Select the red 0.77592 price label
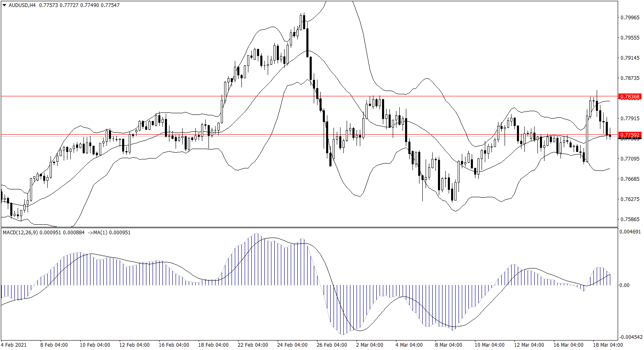Image resolution: width=644 pixels, height=350 pixels. [630, 135]
